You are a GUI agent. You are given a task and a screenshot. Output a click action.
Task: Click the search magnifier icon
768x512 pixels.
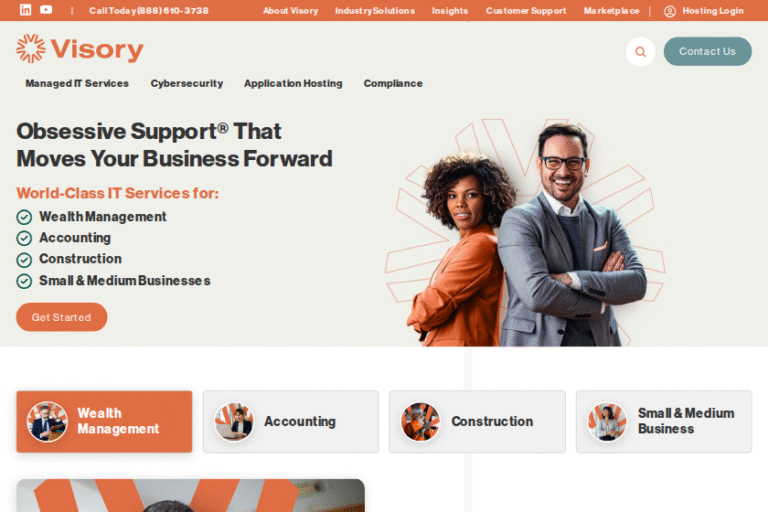640,51
